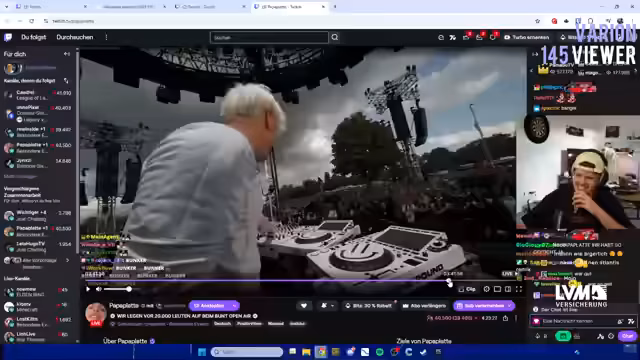
Task: Expand 'Alle vorzeigen' under recommended channels
Action: [x=38, y=260]
